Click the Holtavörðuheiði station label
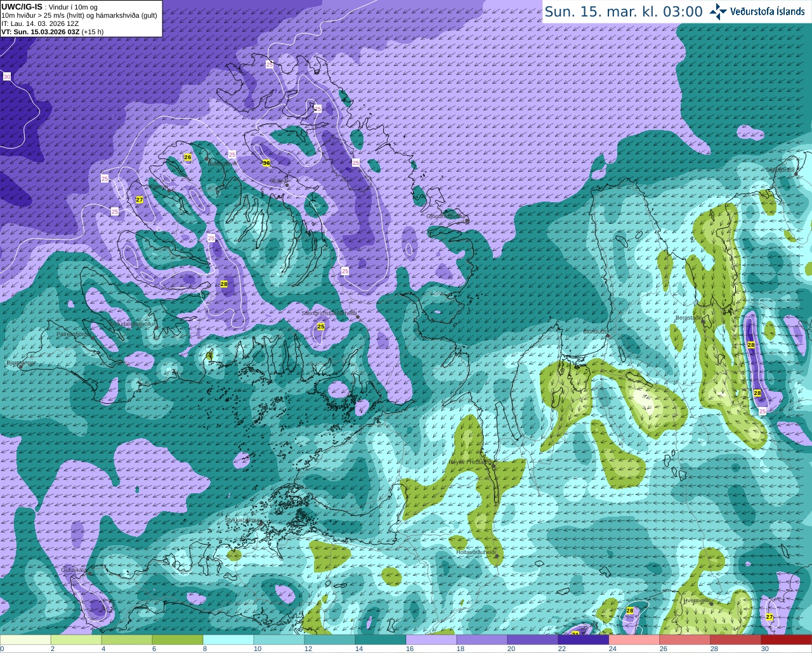Image resolution: width=812 pixels, height=653 pixels. (476, 552)
